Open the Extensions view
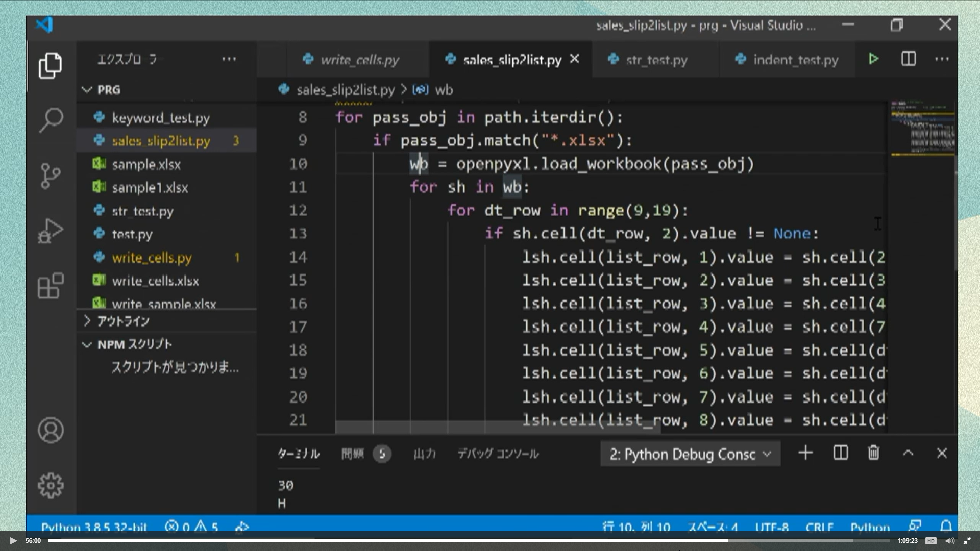This screenshot has height=551, width=980. coord(50,286)
